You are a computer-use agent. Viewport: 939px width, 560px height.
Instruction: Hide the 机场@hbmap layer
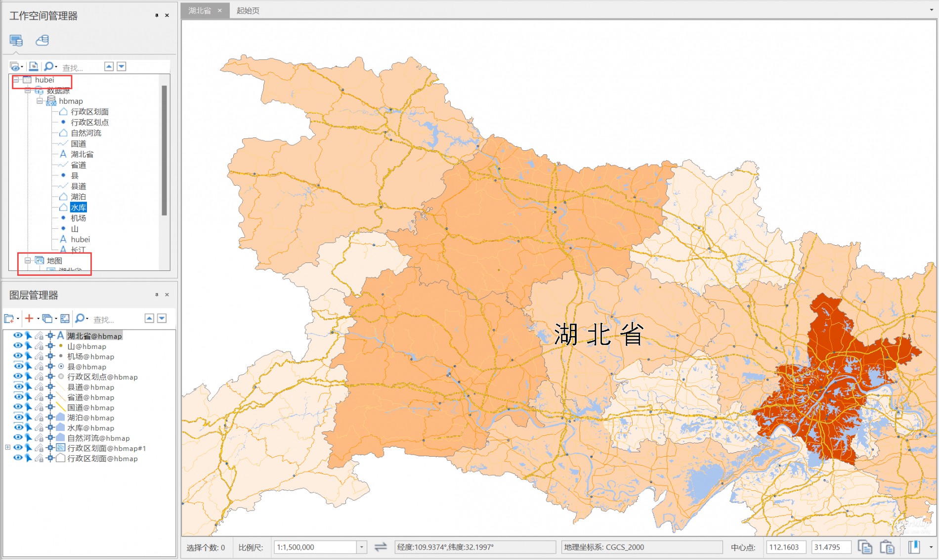coord(18,356)
